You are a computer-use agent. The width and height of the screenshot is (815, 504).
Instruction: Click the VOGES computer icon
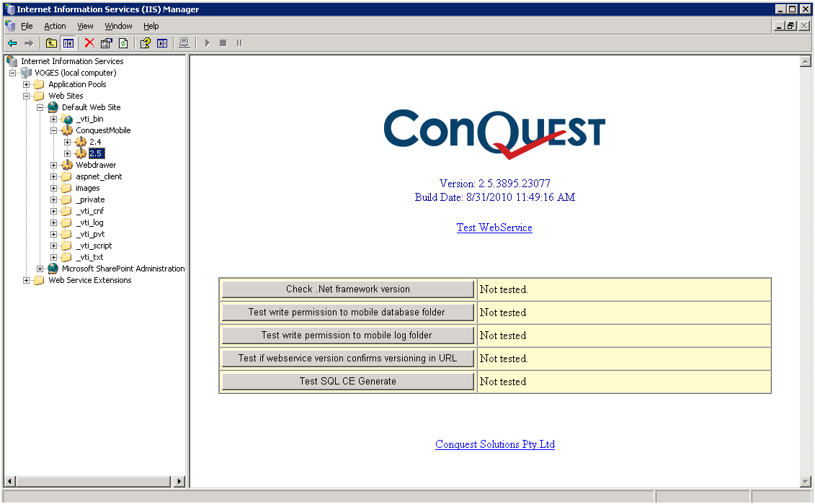click(x=26, y=73)
